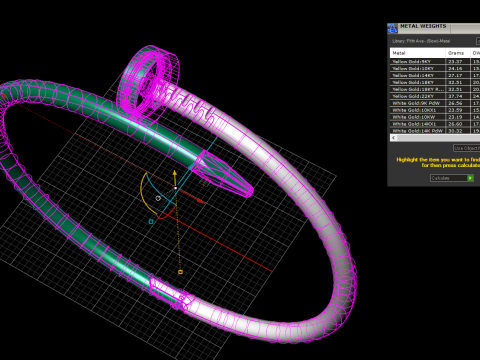Viewport: 480px width, 360px height.
Task: Click the 24.16 grams value
Action: point(455,68)
